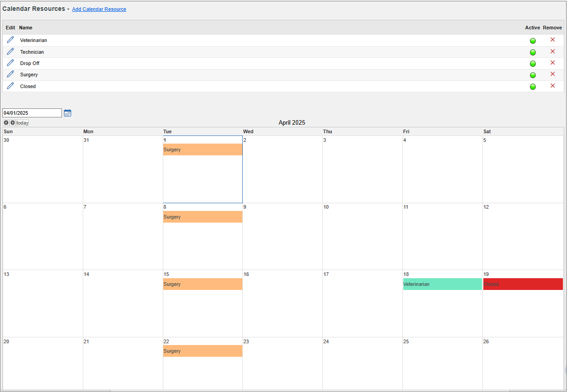The image size is (567, 392).
Task: Edit the Veterinarian resource with pencil icon
Action: (10, 40)
